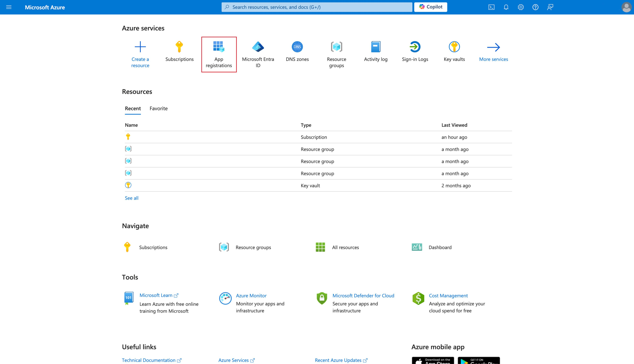Viewport: 634px width, 364px height.
Task: Navigate to All resources
Action: tap(345, 247)
